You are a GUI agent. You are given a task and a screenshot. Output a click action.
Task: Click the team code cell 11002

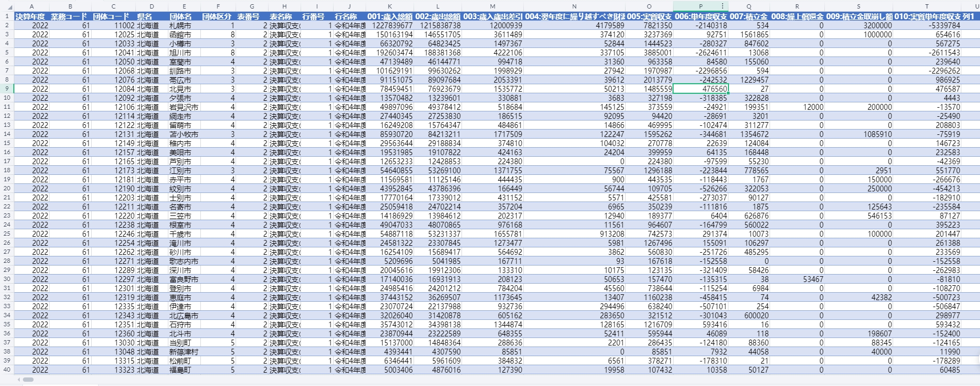(114, 26)
